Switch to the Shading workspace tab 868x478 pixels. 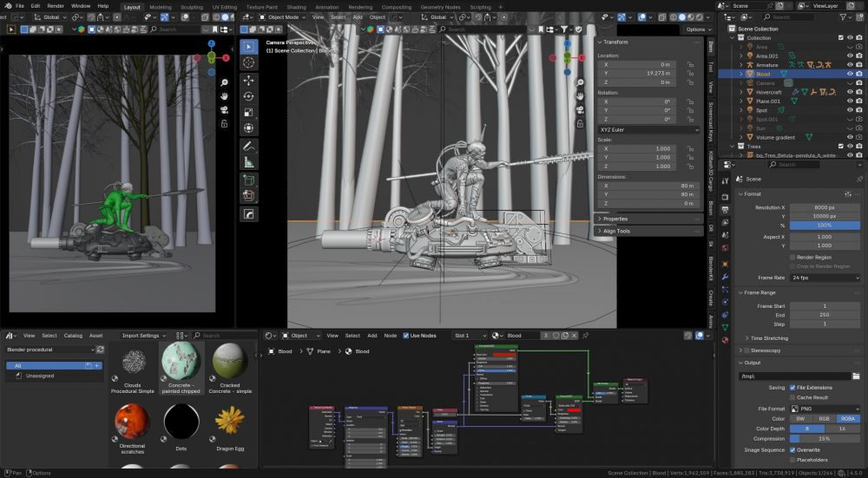[296, 7]
